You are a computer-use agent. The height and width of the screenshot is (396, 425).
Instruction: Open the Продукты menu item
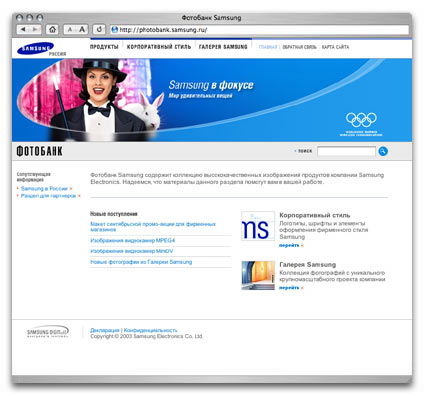pos(104,47)
